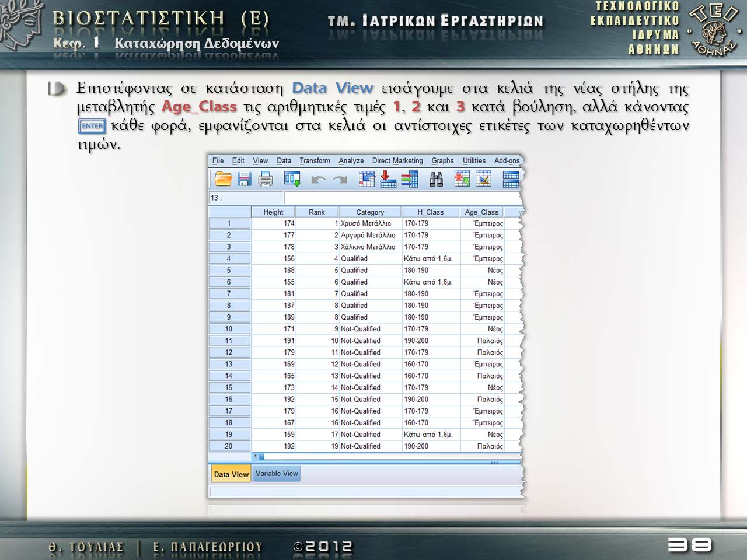Open the Data menu
747x560 pixels.
tap(284, 160)
